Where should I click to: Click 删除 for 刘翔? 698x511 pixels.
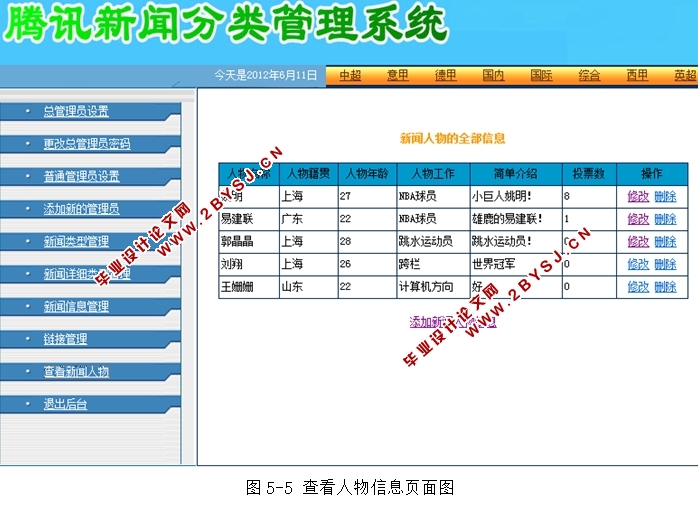tap(666, 264)
